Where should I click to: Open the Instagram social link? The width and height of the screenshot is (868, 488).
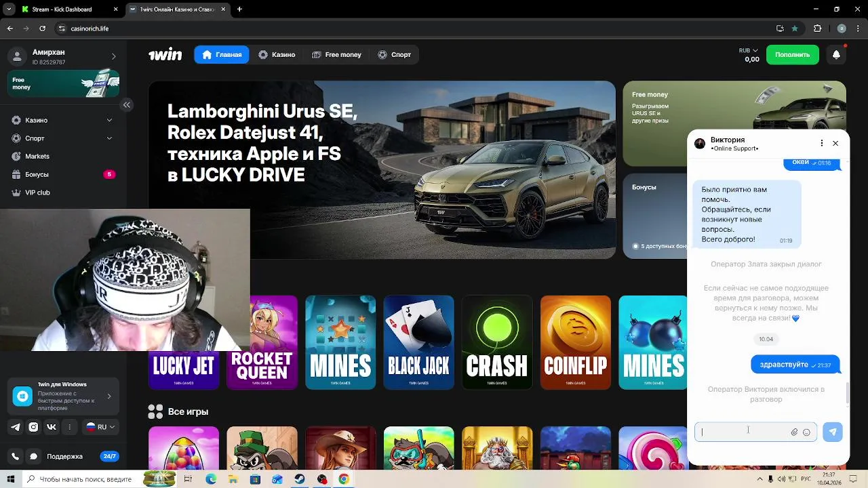tap(33, 427)
